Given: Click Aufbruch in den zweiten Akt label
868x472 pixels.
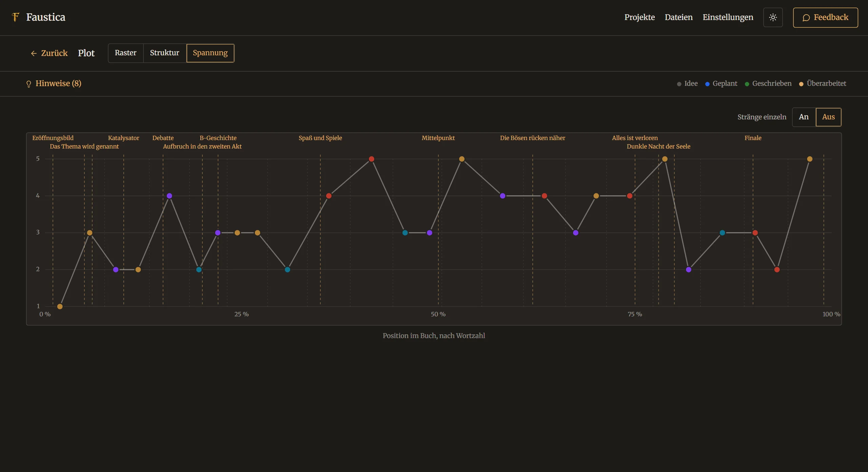Looking at the screenshot, I should (x=202, y=146).
